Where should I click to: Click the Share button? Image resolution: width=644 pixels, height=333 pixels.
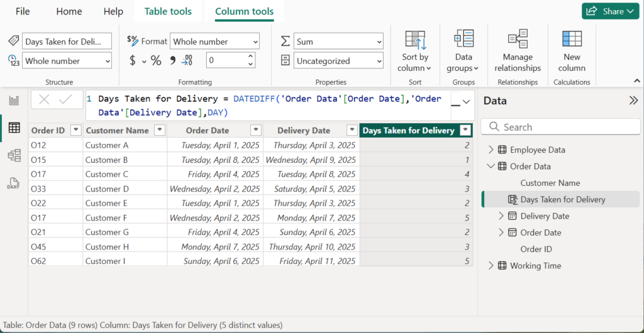point(609,11)
